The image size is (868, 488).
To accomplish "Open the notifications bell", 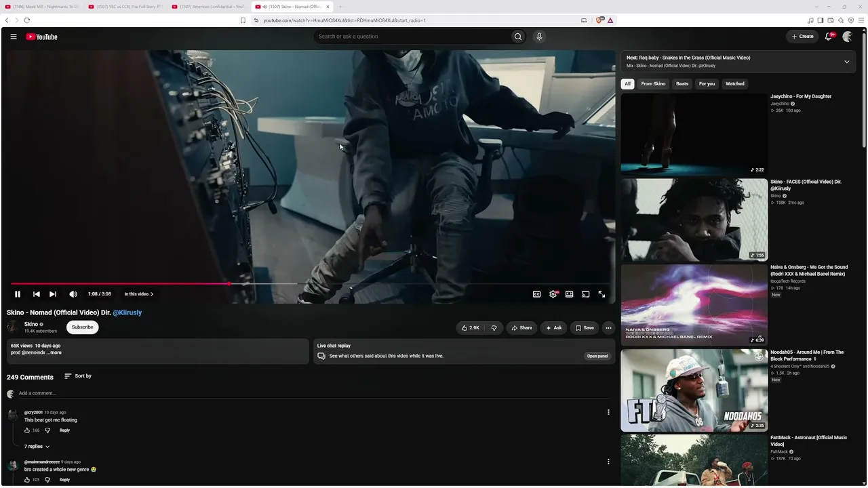I will tap(829, 37).
